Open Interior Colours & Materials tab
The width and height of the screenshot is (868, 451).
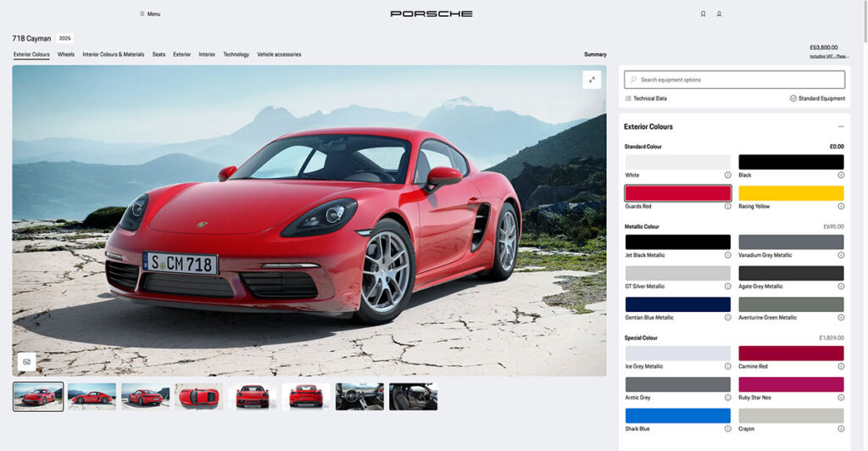114,54
